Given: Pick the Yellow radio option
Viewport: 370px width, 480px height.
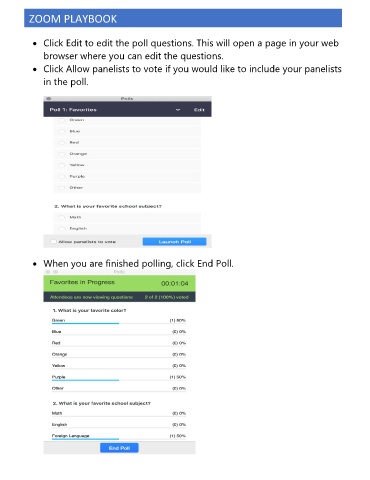Looking at the screenshot, I should pos(62,165).
